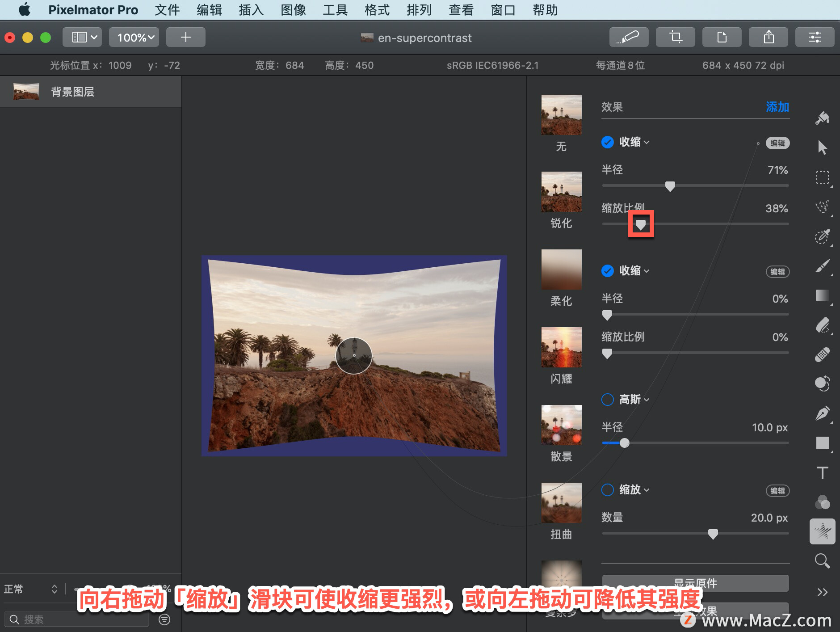Open the 帮助 menu
The width and height of the screenshot is (840, 632).
[545, 10]
